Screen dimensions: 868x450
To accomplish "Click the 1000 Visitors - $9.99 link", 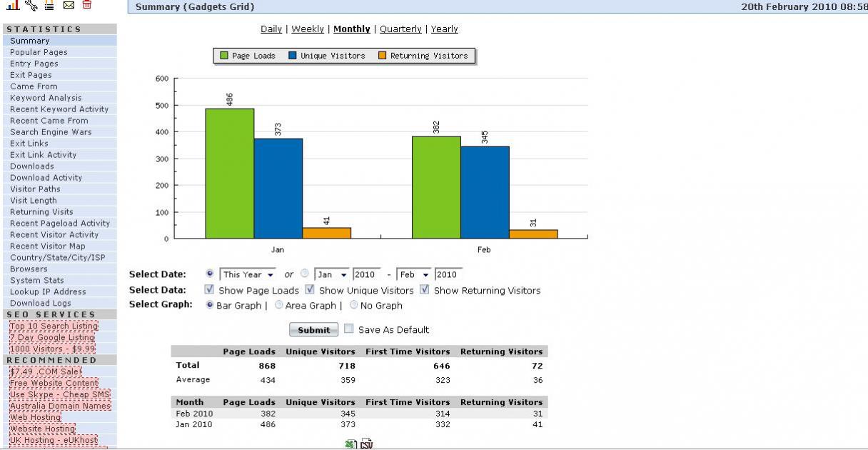I will 52,349.
